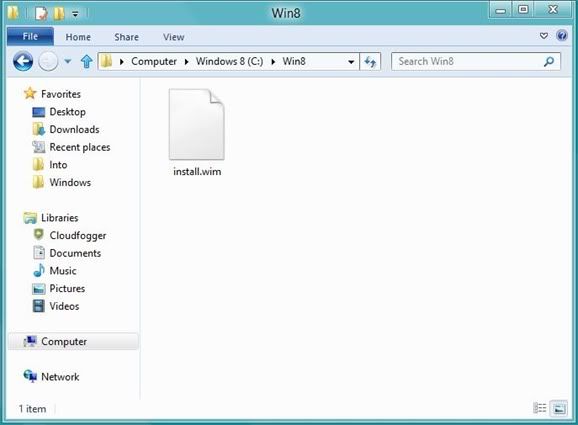This screenshot has width=578, height=425.
Task: Click the Properties icon in the quick access toolbar
Action: point(41,14)
